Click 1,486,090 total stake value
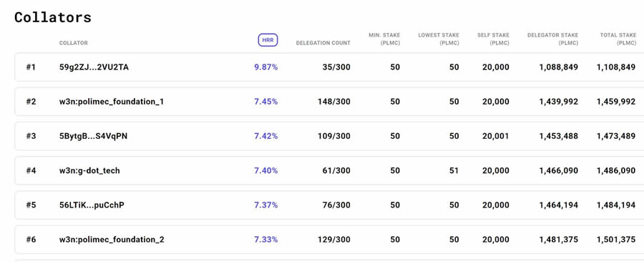The height and width of the screenshot is (262, 644). click(616, 170)
